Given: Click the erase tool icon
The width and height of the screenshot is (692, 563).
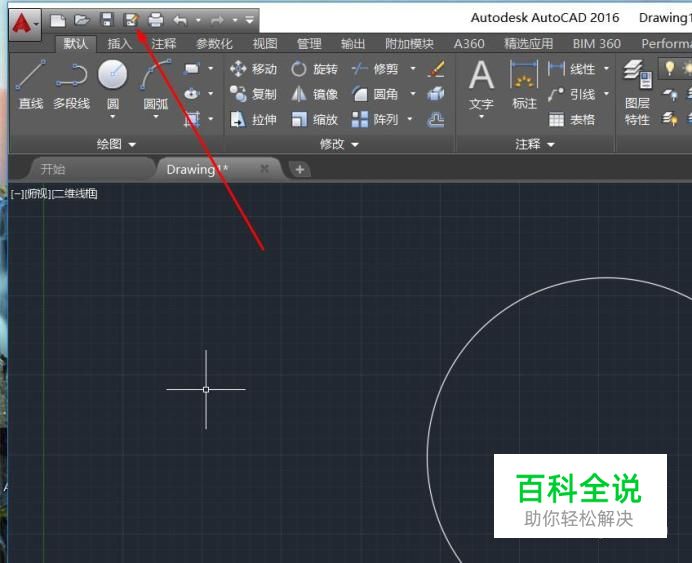Looking at the screenshot, I should tap(436, 68).
